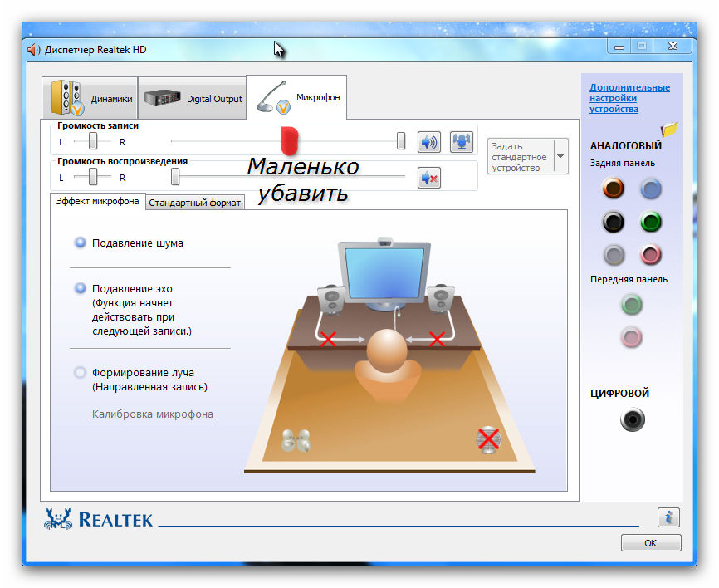Click the left speaker on the desk
719x588 pixels.
tap(331, 300)
